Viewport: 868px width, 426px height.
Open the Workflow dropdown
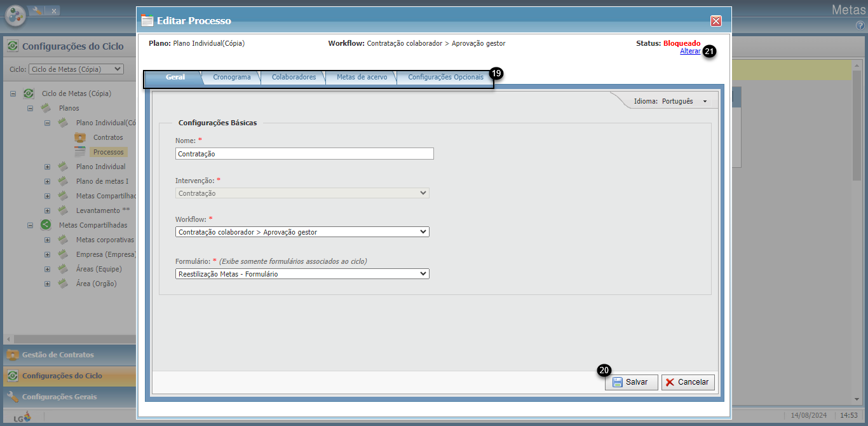pyautogui.click(x=302, y=232)
